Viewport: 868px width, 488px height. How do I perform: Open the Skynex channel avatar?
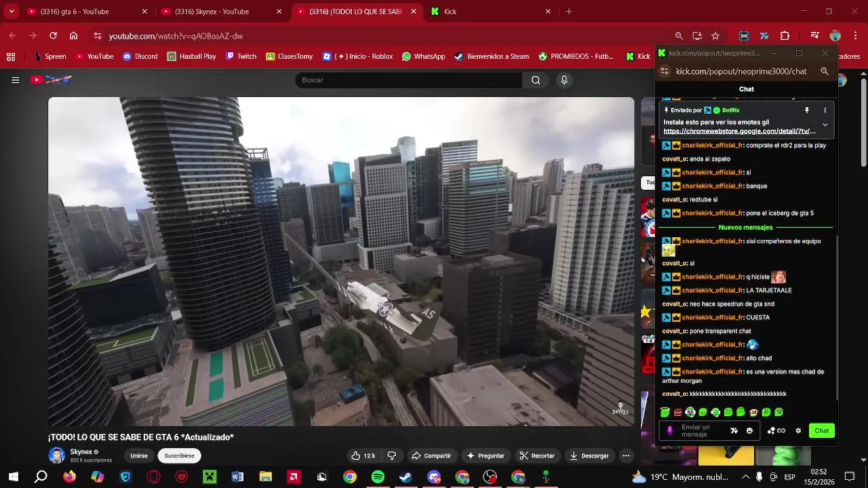[x=57, y=455]
